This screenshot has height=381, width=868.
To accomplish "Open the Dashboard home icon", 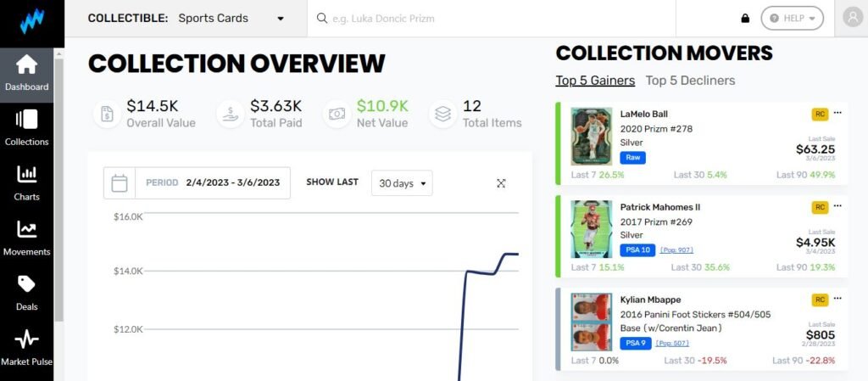I will [x=26, y=65].
